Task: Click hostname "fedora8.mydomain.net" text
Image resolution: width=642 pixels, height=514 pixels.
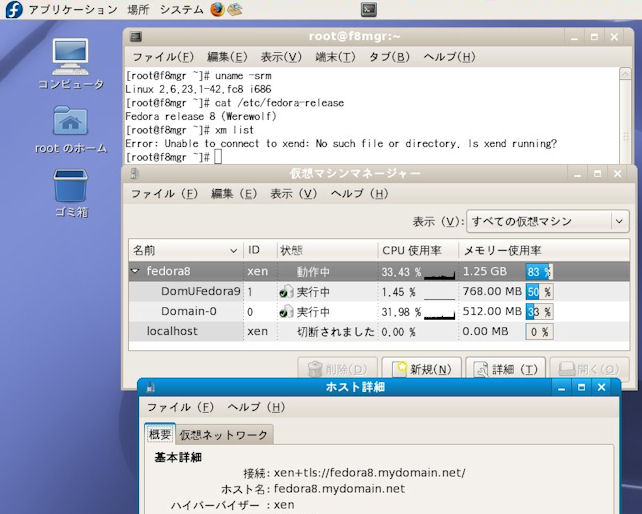Action: coord(339,489)
